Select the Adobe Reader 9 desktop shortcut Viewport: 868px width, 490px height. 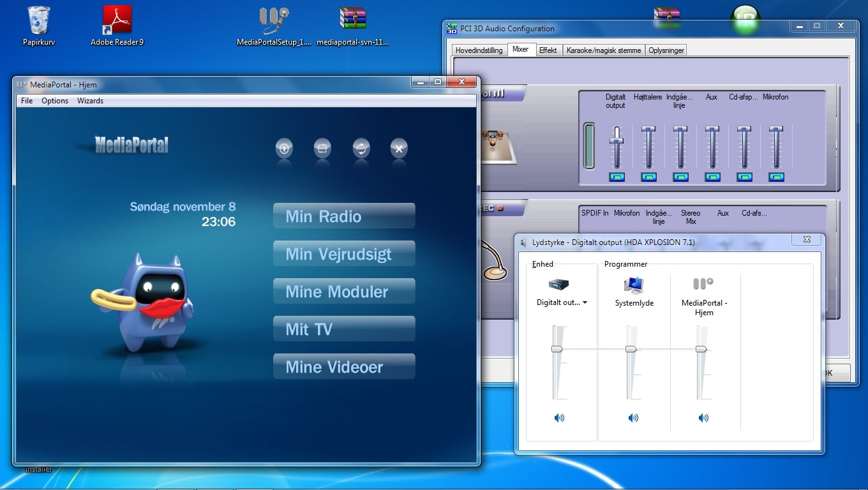tap(117, 26)
